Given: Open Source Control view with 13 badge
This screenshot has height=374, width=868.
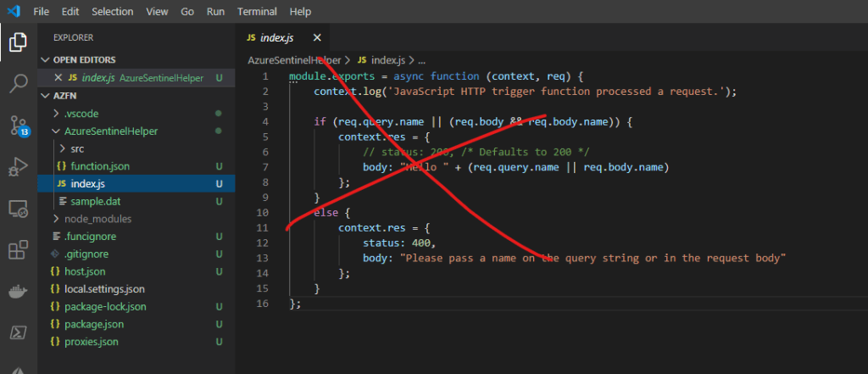Looking at the screenshot, I should pos(18,126).
